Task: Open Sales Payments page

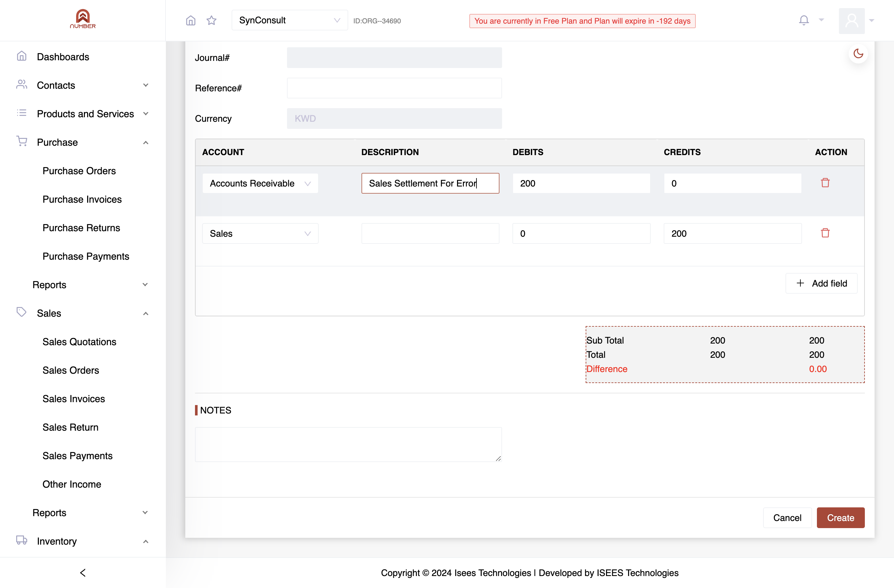Action: [77, 456]
